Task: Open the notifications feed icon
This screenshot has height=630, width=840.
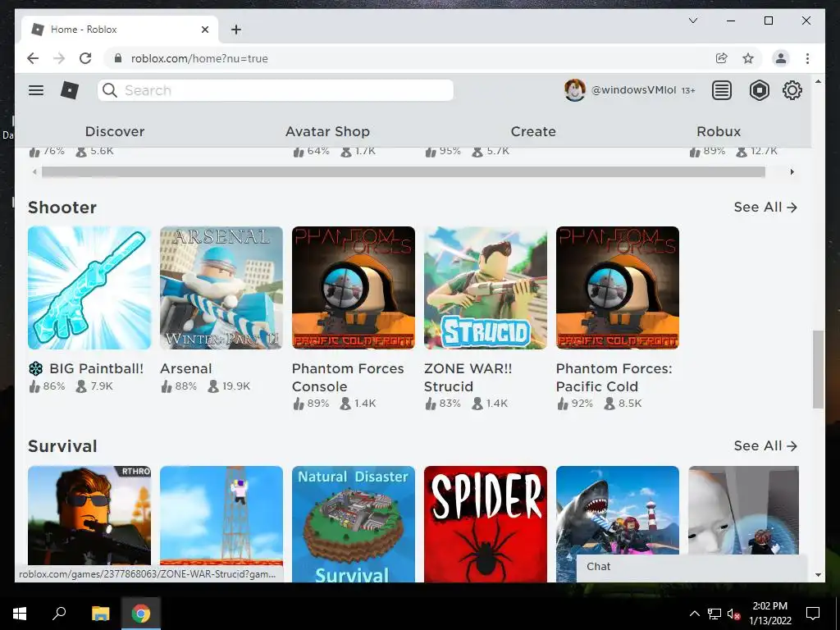Action: pos(722,90)
